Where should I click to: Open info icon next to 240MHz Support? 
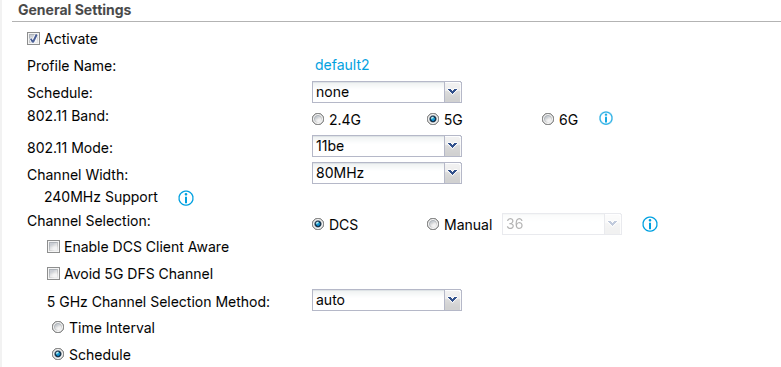pyautogui.click(x=186, y=199)
